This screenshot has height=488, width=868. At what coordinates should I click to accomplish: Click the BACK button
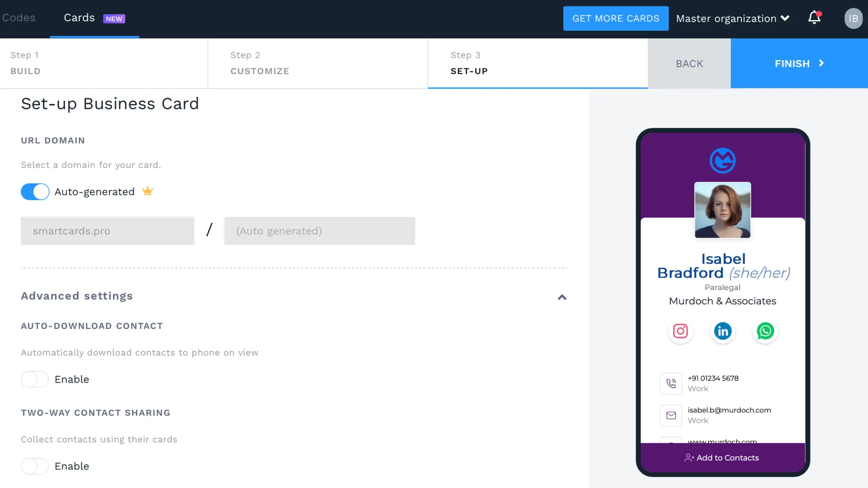click(689, 63)
